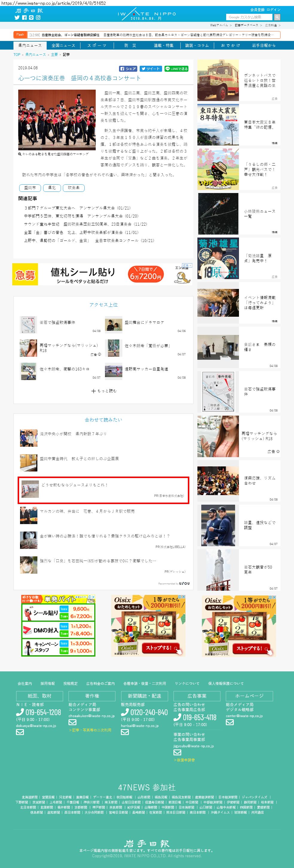Expand the もっと読む list

(x=103, y=391)
